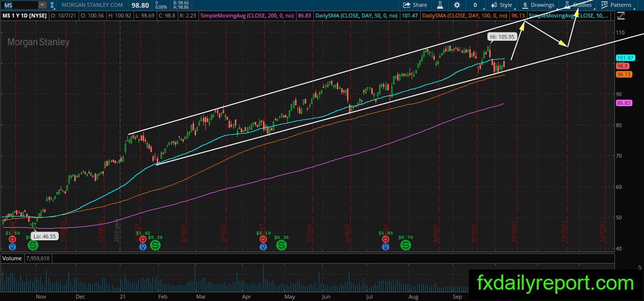Viewport: 644px width, 301px height.
Task: Click the $0.35 dividend icon beside $2.19 earnings
Action: (281, 246)
